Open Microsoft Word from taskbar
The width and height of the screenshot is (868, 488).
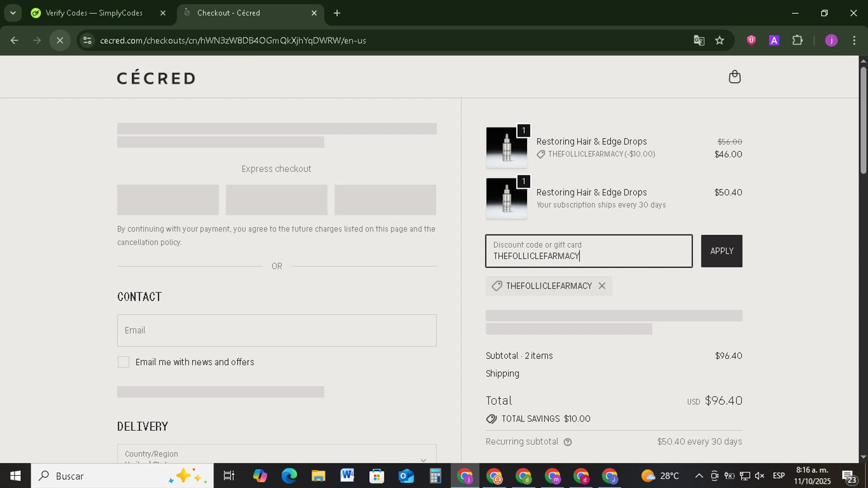click(347, 476)
